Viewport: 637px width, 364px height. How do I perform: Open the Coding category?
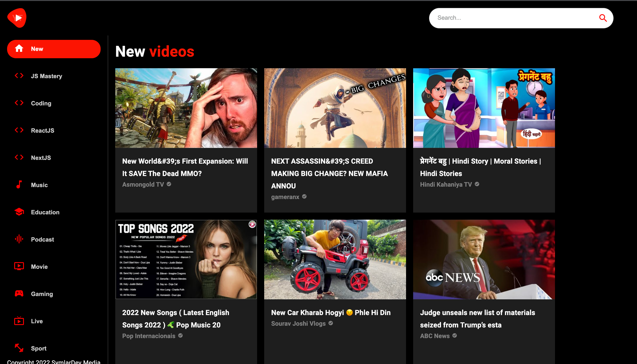[54, 103]
